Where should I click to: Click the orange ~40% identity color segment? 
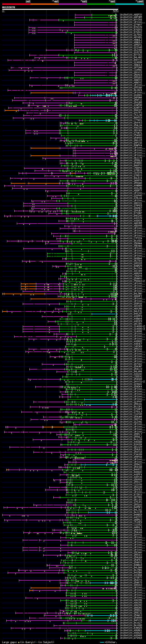(45, 4)
